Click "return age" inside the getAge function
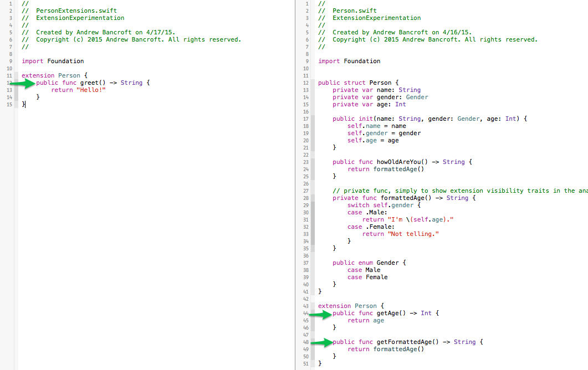Viewport: 588px width, 370px height. tap(365, 321)
